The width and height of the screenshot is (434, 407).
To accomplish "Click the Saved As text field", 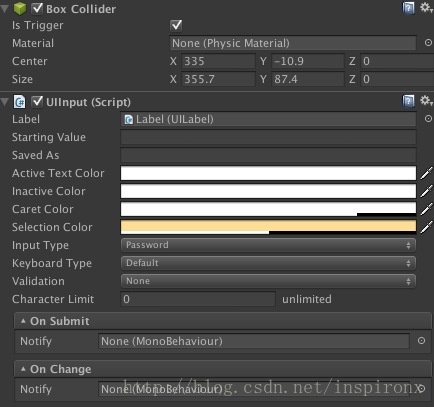I will [268, 155].
